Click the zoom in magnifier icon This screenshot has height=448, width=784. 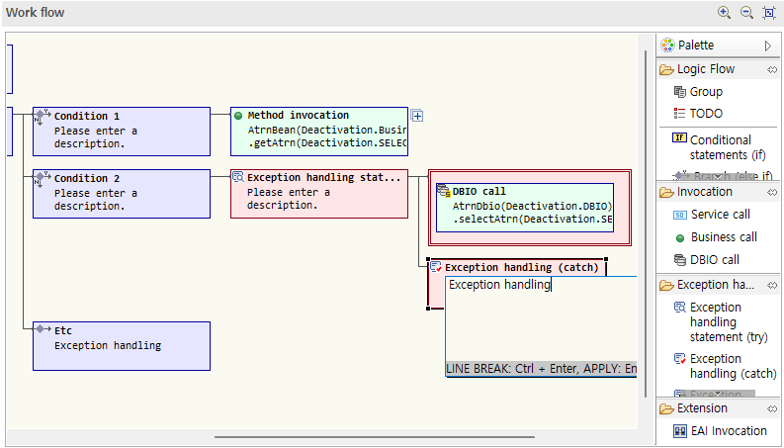724,13
